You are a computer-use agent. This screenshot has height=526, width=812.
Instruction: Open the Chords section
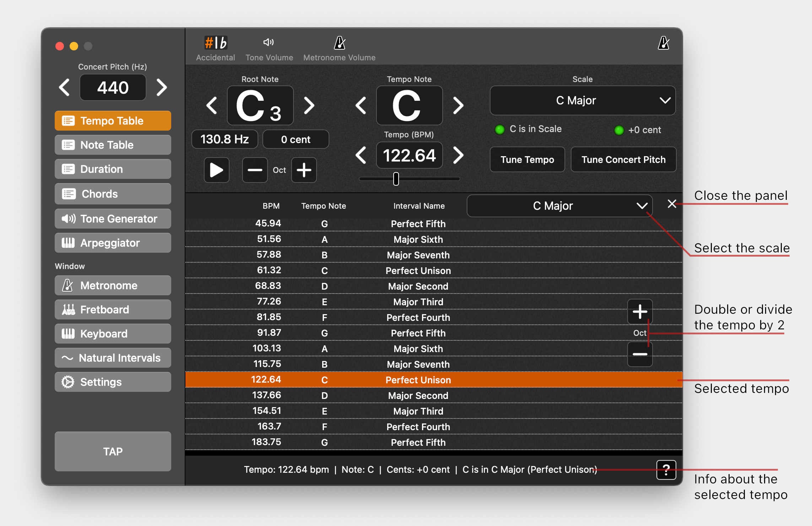[x=113, y=194]
